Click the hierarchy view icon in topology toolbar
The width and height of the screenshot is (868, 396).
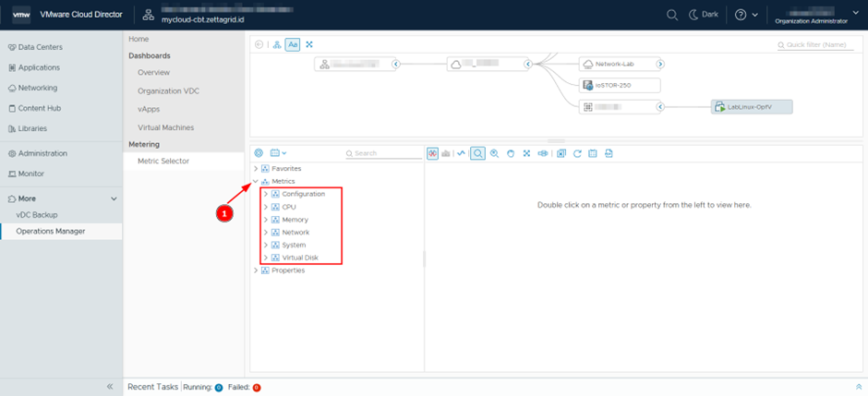[277, 44]
